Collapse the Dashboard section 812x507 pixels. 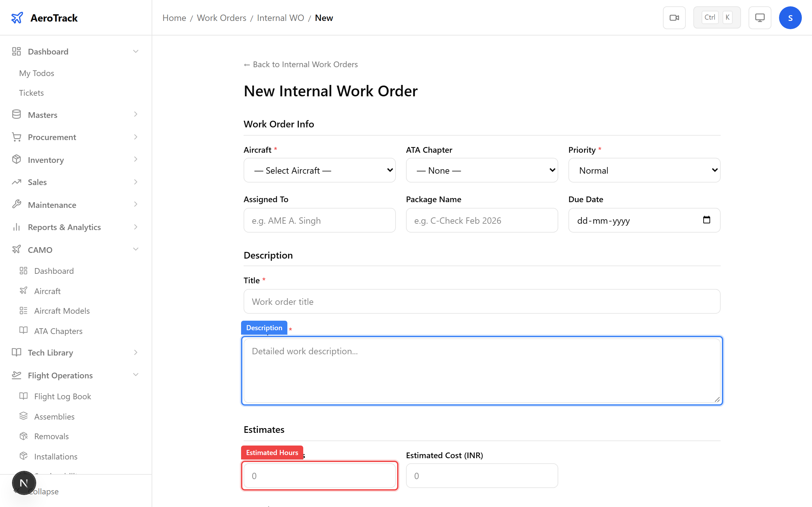[x=135, y=51]
